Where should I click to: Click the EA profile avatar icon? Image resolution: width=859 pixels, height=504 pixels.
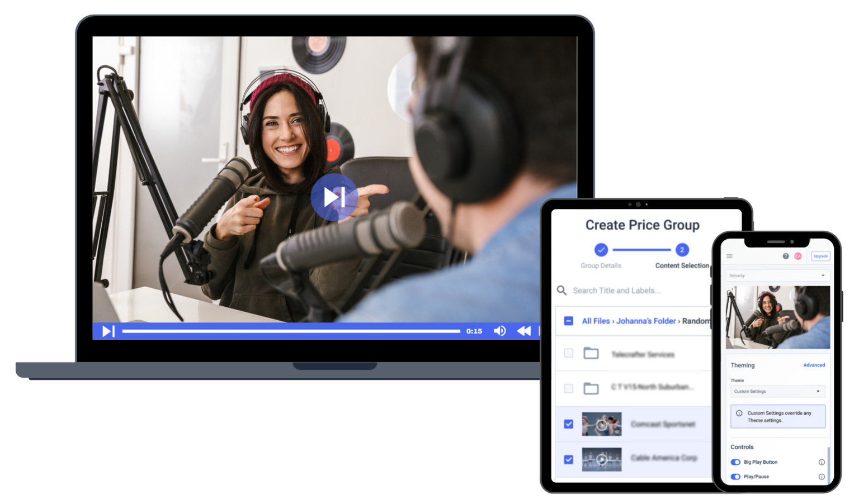click(x=798, y=256)
